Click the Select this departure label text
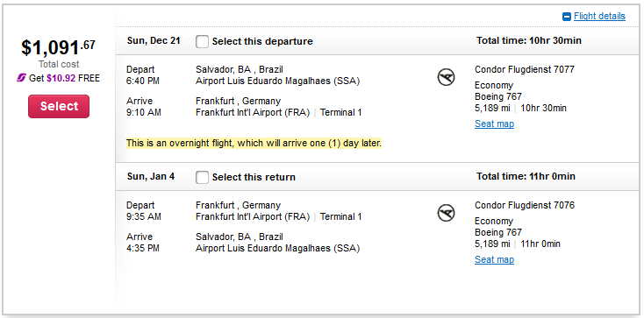The image size is (644, 318). tap(262, 41)
